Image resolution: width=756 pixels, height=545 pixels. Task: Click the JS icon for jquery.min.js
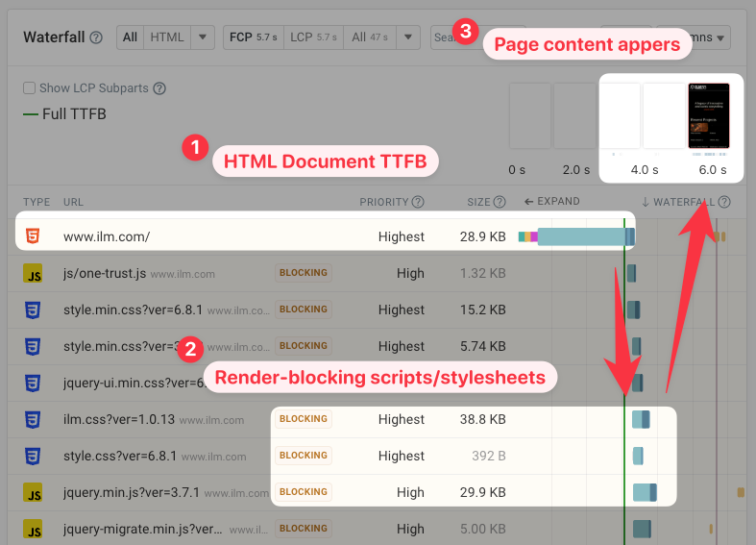(33, 493)
